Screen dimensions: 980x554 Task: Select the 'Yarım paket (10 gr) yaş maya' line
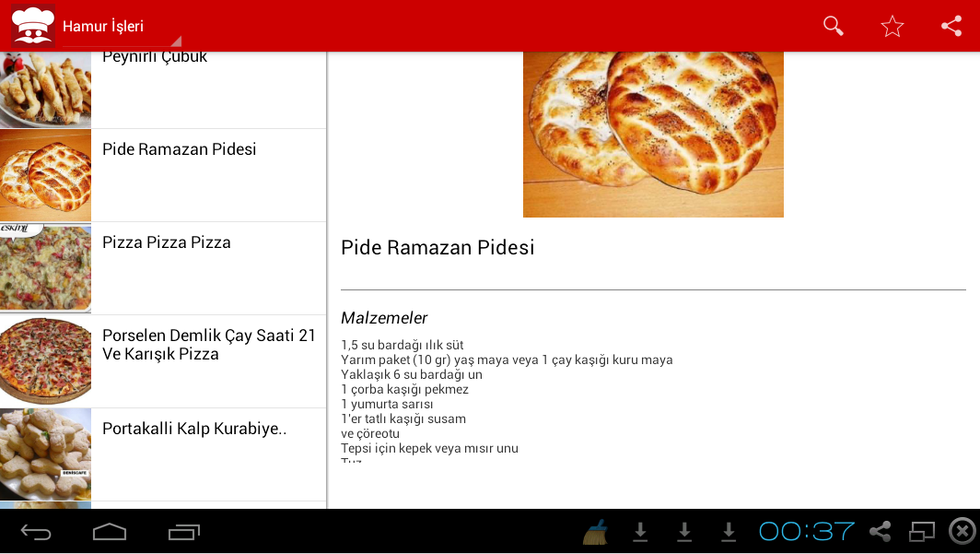(507, 360)
